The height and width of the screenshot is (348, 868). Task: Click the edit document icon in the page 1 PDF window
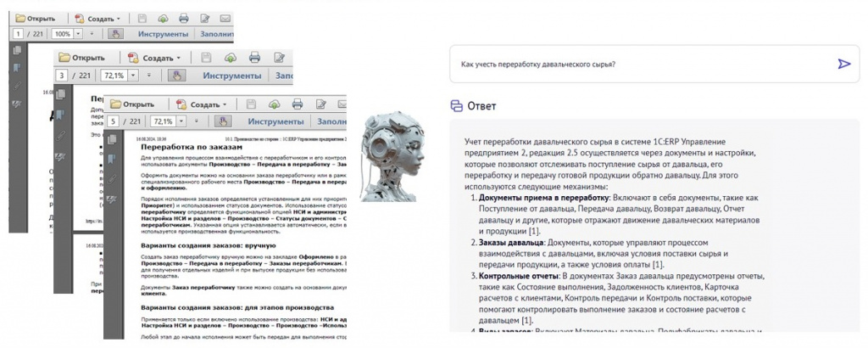(x=205, y=19)
